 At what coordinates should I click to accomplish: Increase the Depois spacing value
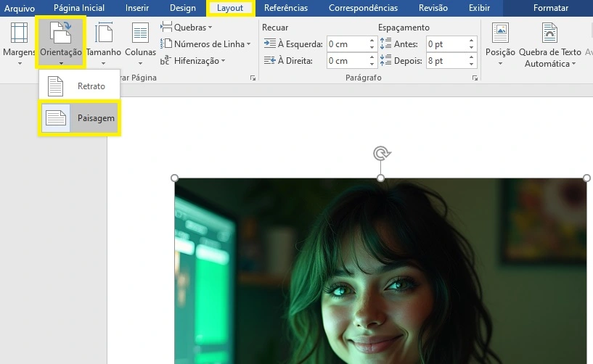472,57
